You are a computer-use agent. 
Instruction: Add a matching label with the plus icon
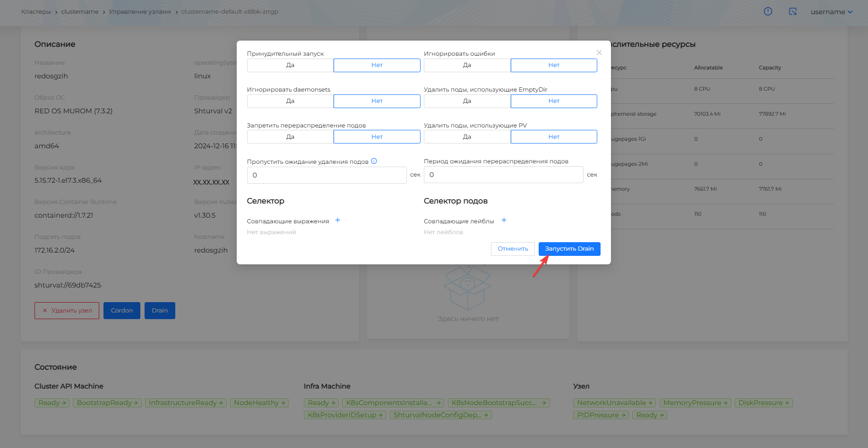tap(504, 220)
